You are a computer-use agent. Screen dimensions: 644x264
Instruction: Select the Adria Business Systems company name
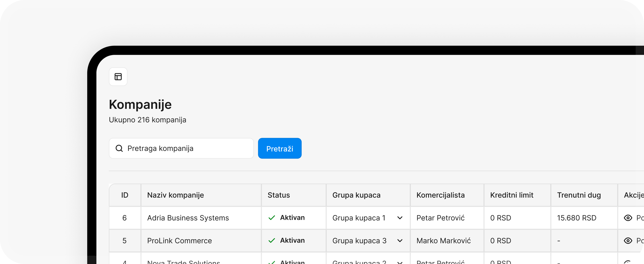[188, 218]
